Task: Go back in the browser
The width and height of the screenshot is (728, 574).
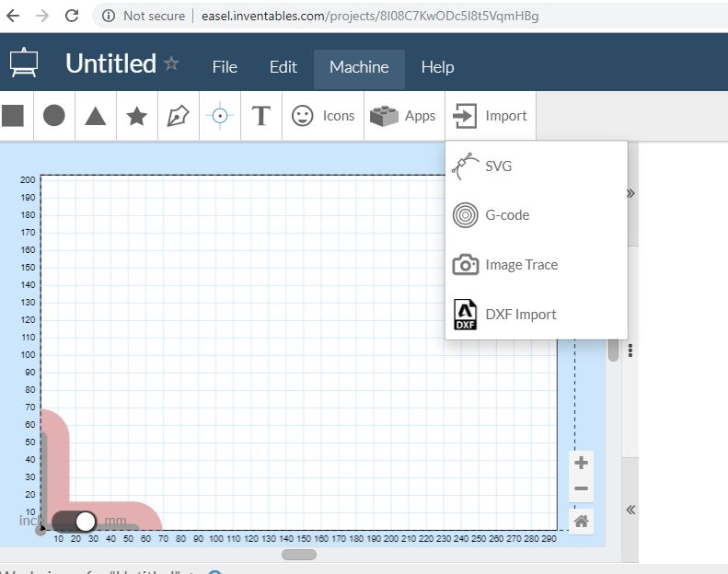Action: click(13, 16)
